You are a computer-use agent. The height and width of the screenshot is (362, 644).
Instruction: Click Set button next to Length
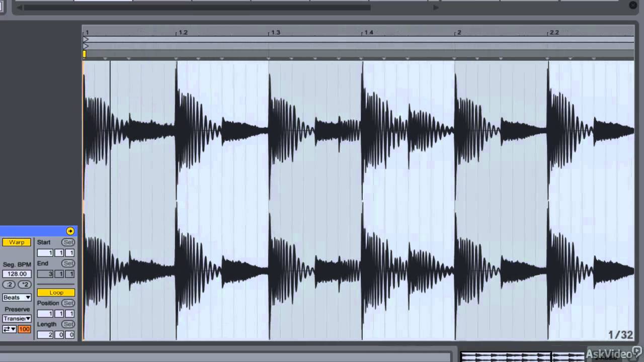pyautogui.click(x=68, y=324)
